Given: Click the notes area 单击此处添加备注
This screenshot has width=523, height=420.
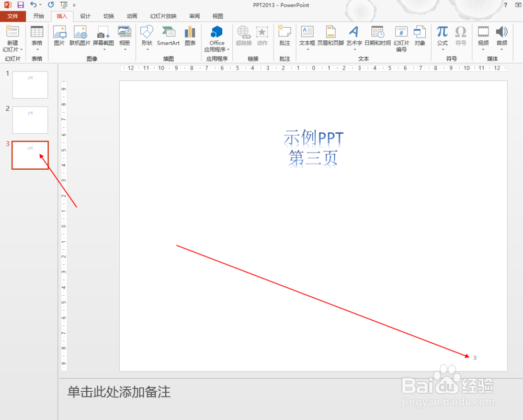Looking at the screenshot, I should tap(119, 392).
